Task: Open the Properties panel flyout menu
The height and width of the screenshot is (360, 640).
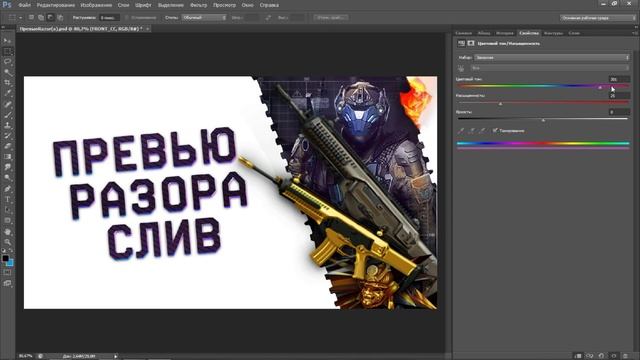Action: pyautogui.click(x=634, y=33)
